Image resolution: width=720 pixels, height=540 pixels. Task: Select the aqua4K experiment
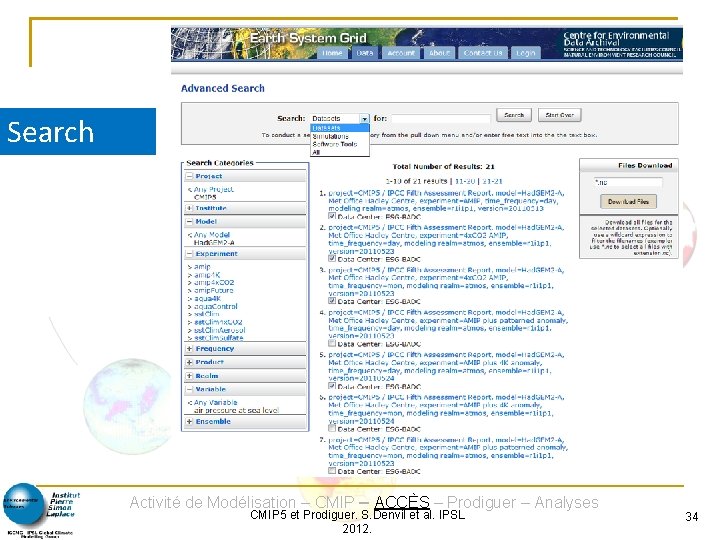point(207,298)
